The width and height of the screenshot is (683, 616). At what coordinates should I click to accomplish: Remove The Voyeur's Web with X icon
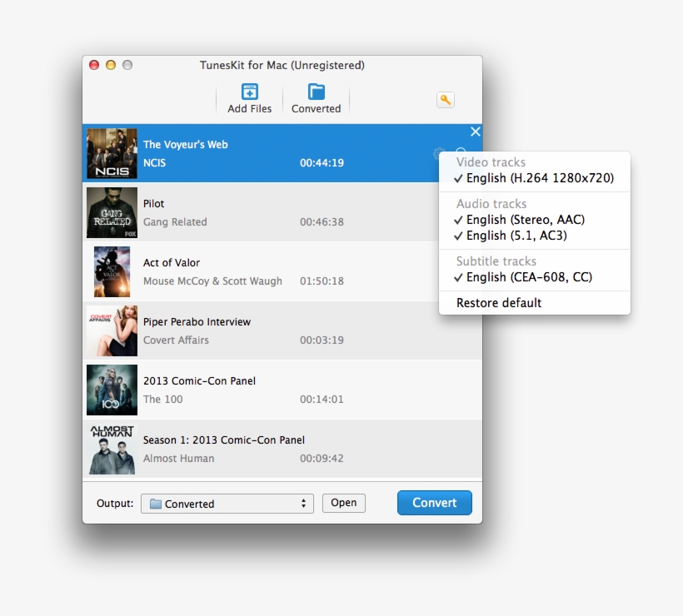tap(476, 132)
